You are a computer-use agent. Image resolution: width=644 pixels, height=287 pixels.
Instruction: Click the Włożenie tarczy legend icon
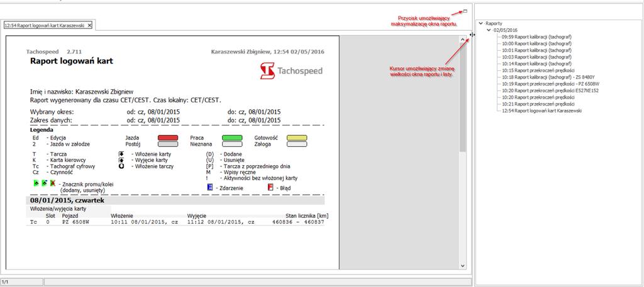click(121, 166)
